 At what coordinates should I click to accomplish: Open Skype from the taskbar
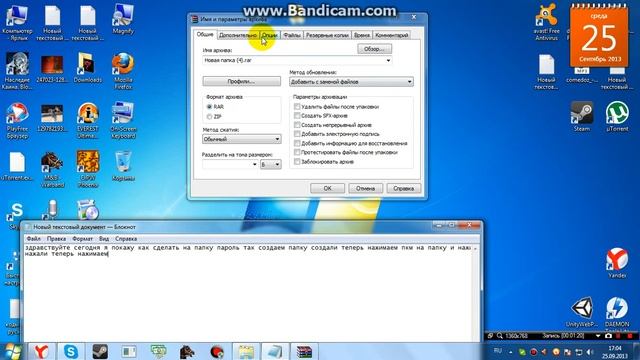tap(71, 351)
